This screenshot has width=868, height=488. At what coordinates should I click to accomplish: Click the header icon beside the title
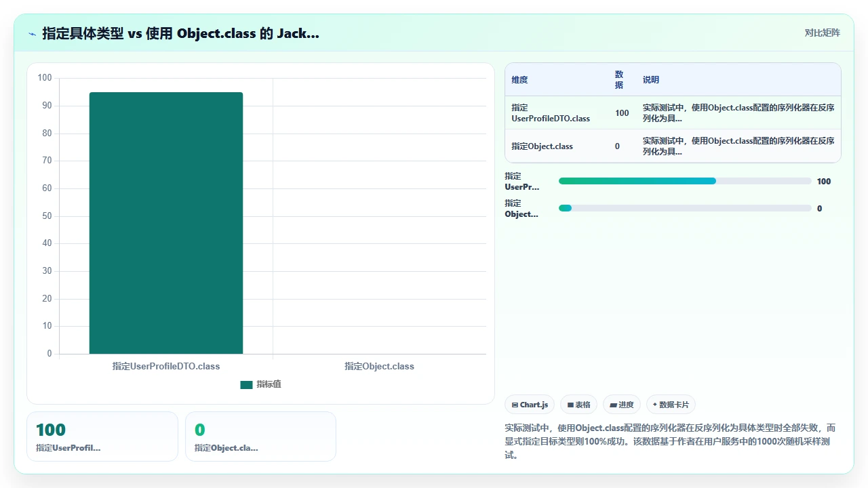pyautogui.click(x=32, y=33)
